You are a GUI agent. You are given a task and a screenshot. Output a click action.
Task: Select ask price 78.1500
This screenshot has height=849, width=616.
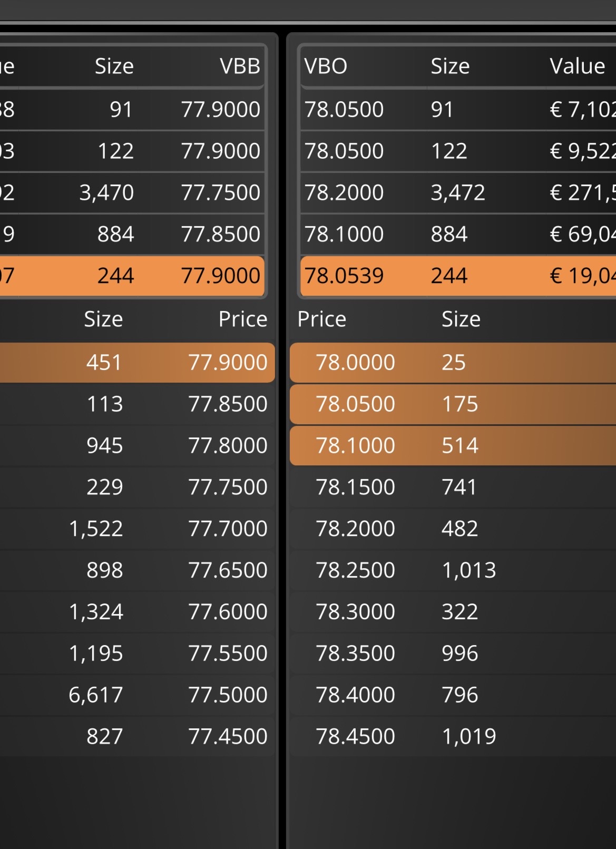click(355, 487)
